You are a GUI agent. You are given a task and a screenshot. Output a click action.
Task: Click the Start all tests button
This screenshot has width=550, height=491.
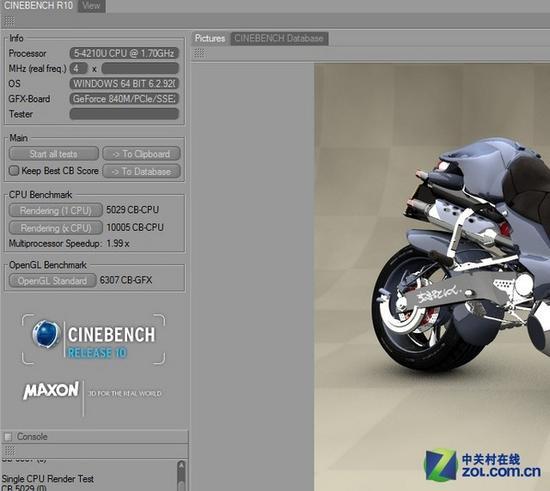click(54, 154)
